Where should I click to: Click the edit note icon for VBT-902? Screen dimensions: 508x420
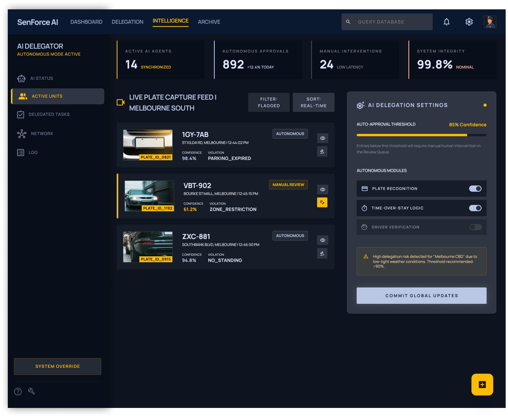coord(322,202)
